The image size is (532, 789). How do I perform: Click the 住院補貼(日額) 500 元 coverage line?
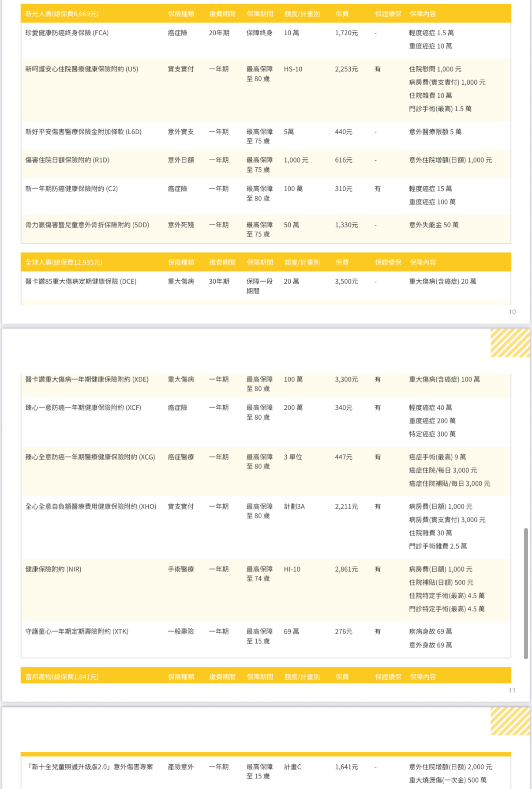click(441, 582)
